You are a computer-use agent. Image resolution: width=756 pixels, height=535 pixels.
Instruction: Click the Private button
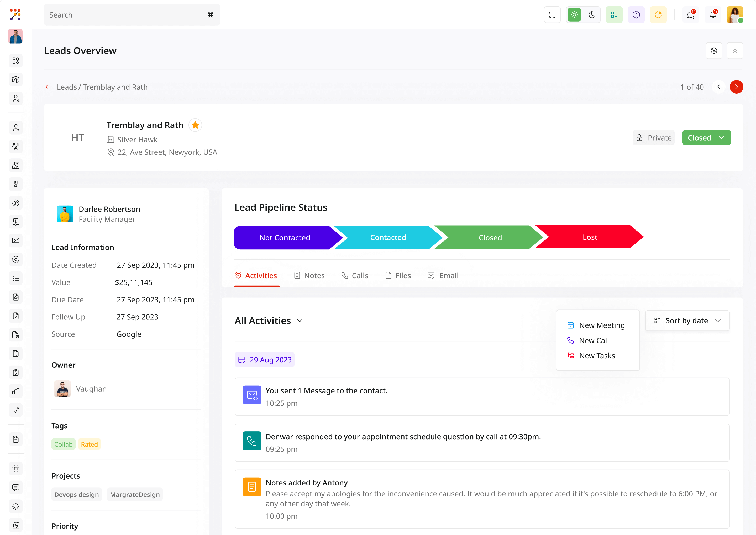pyautogui.click(x=653, y=138)
